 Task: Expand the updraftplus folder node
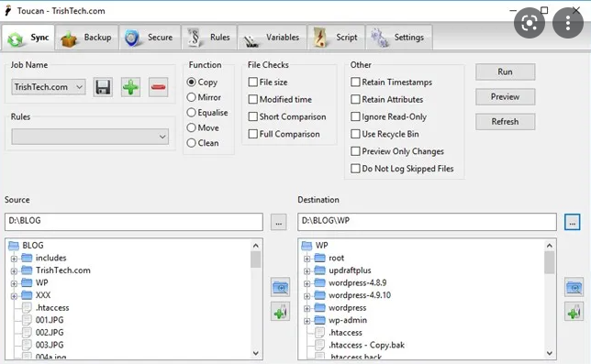click(x=307, y=271)
